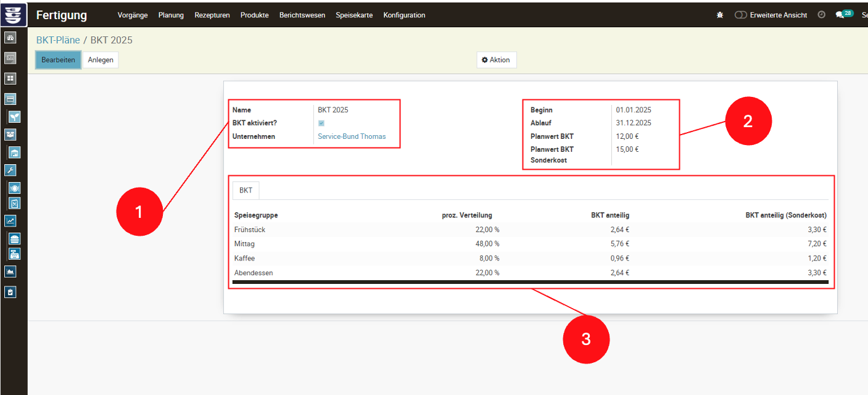This screenshot has height=395, width=868.
Task: Open the burger icon in sidebar
Action: pyautogui.click(x=15, y=238)
